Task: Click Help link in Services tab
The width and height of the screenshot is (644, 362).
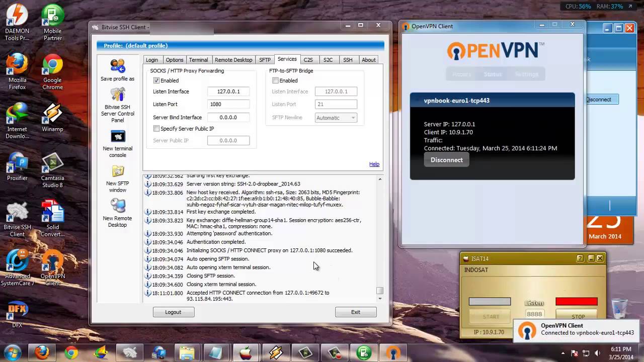Action: tap(374, 164)
